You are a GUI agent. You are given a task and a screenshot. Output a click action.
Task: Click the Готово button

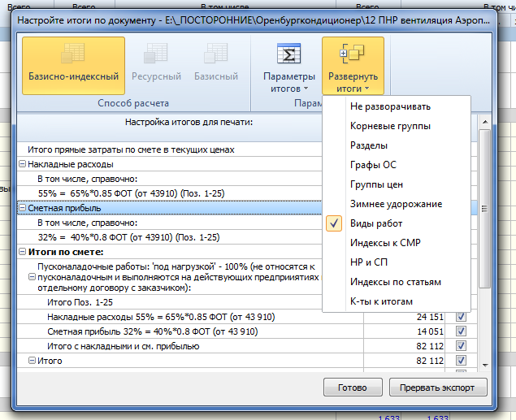pos(353,388)
